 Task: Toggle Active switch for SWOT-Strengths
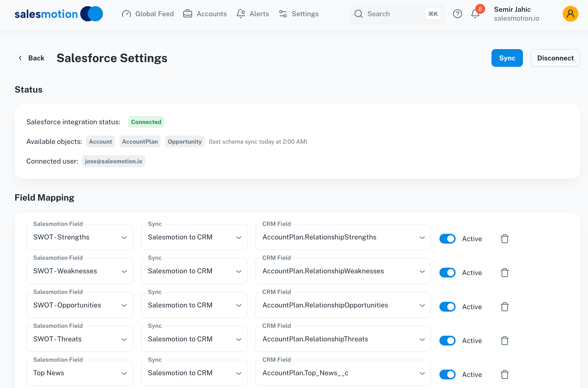coord(448,239)
